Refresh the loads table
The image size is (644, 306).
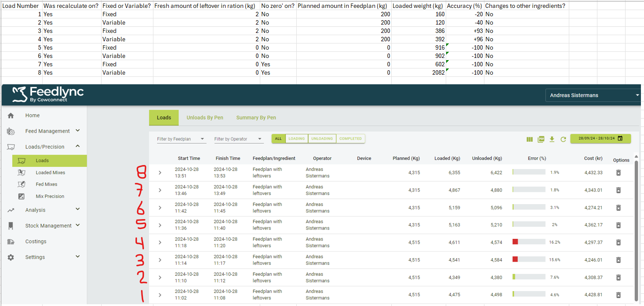point(563,139)
